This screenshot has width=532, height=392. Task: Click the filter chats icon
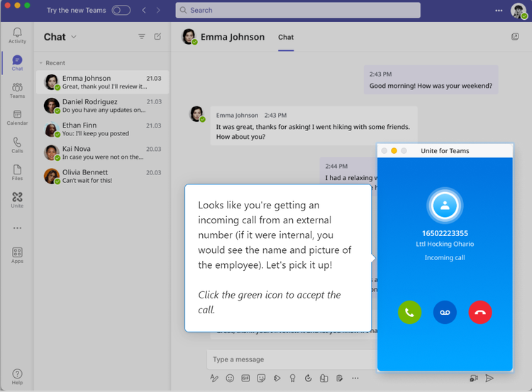(x=142, y=37)
